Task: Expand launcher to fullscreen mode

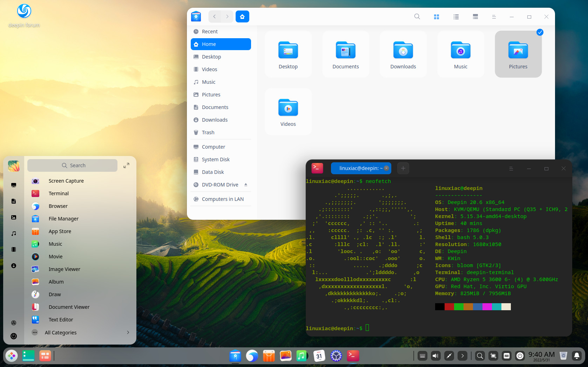Action: click(x=127, y=165)
